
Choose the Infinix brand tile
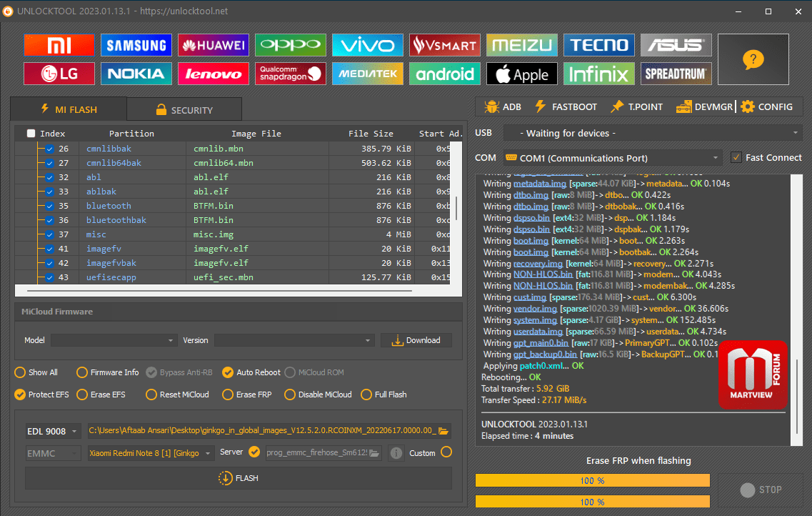[599, 74]
